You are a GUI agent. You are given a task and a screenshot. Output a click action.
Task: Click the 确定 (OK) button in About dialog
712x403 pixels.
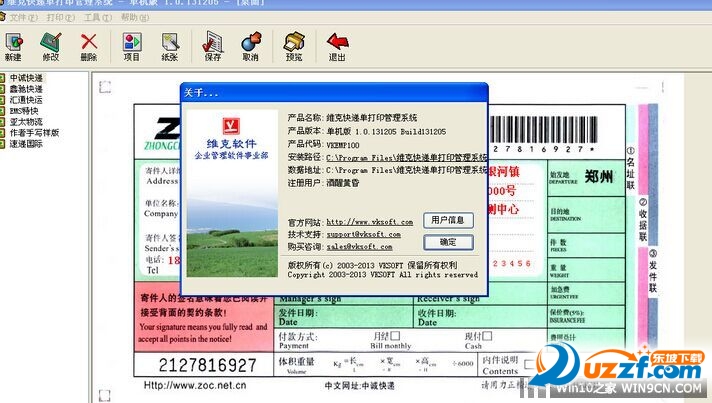click(x=448, y=243)
